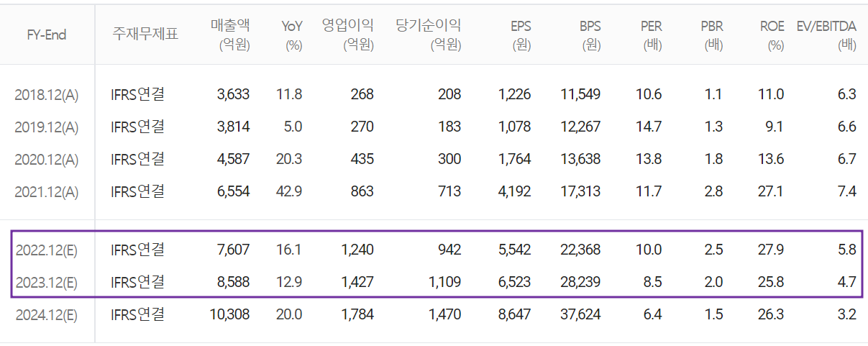Select net income value 208

[x=449, y=95]
